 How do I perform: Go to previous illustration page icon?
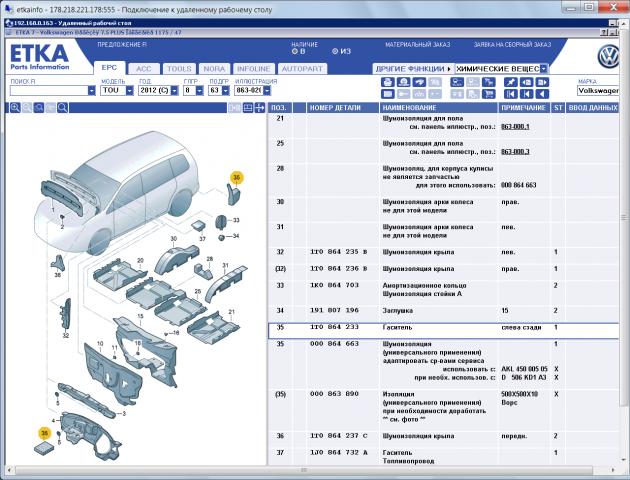[526, 82]
